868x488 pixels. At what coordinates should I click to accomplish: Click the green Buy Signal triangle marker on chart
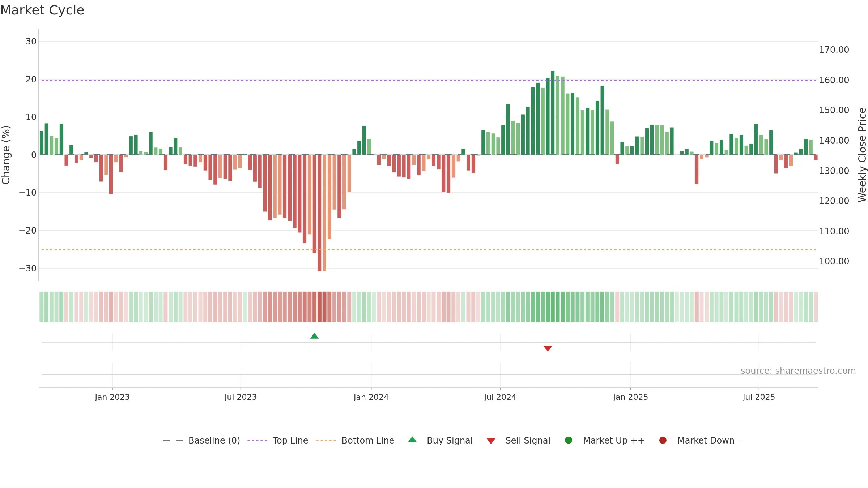pos(314,336)
